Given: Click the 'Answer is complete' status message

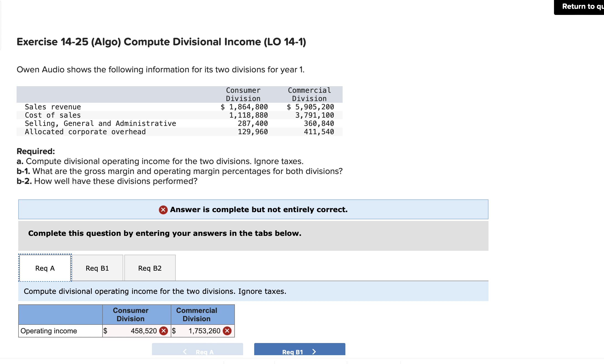Looking at the screenshot, I should point(259,210).
